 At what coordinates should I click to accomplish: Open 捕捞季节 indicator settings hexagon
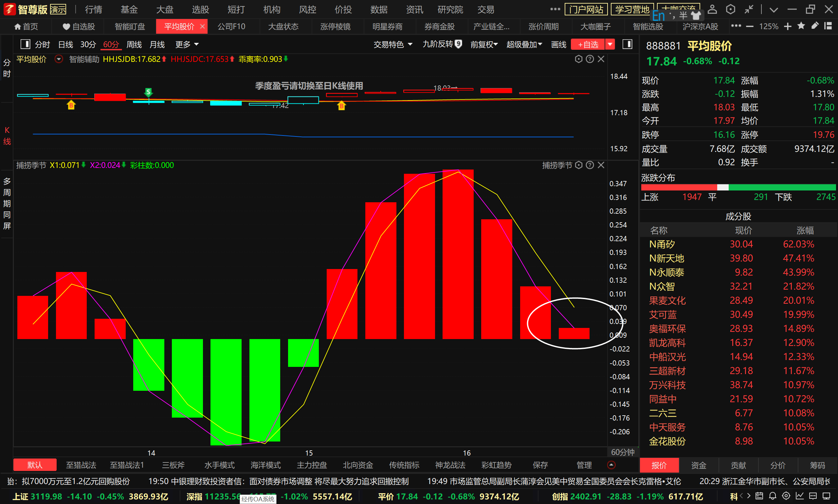[x=579, y=165]
